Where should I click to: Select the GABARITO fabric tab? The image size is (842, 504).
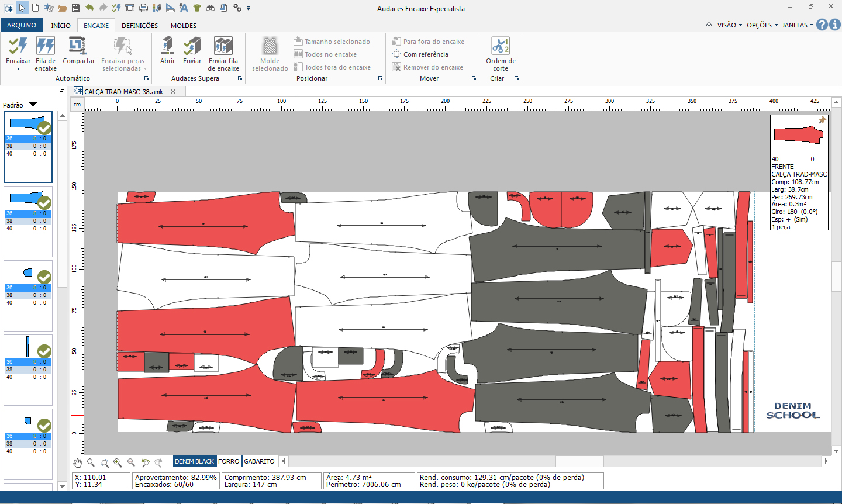click(259, 461)
